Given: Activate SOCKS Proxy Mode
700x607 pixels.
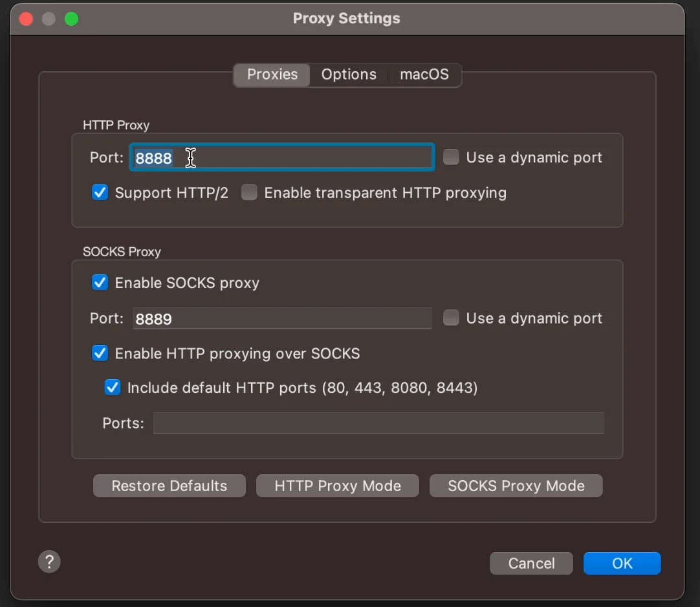Looking at the screenshot, I should (516, 485).
